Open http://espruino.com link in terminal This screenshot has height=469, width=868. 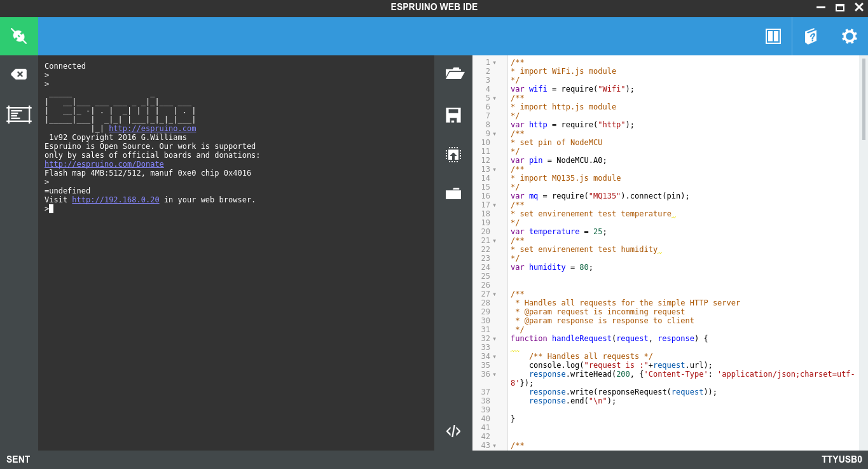click(153, 129)
